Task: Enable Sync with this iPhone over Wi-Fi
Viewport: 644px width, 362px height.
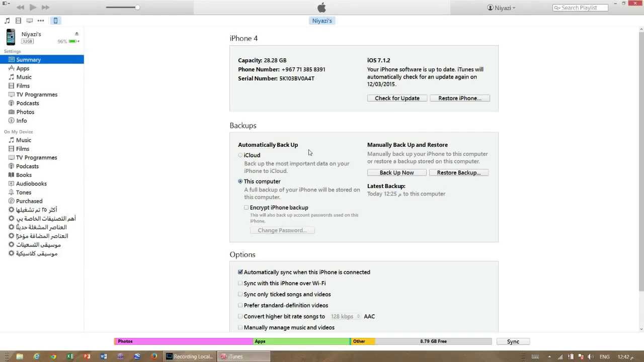Action: [x=240, y=283]
